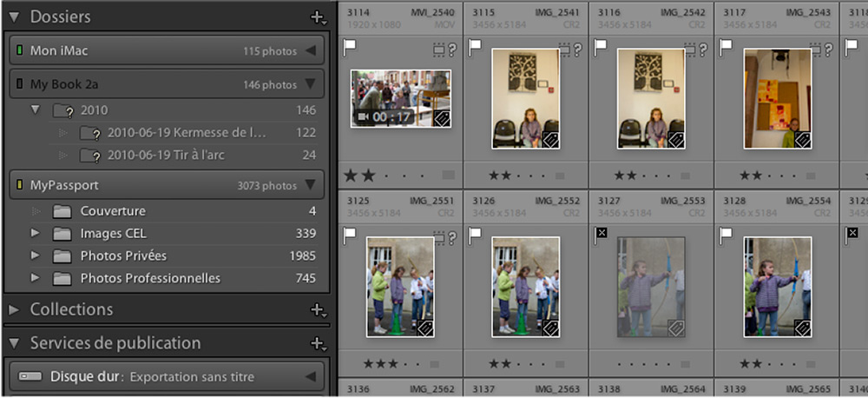868x398 pixels.
Task: Click the missing-file question mark on IMG_2542
Action: (x=703, y=50)
